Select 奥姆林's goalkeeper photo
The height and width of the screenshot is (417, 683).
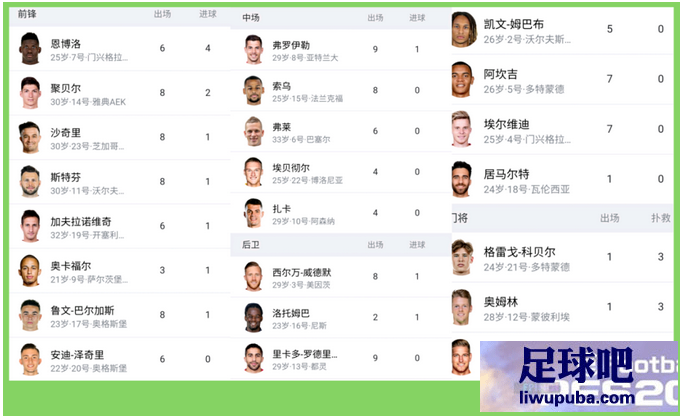462,307
